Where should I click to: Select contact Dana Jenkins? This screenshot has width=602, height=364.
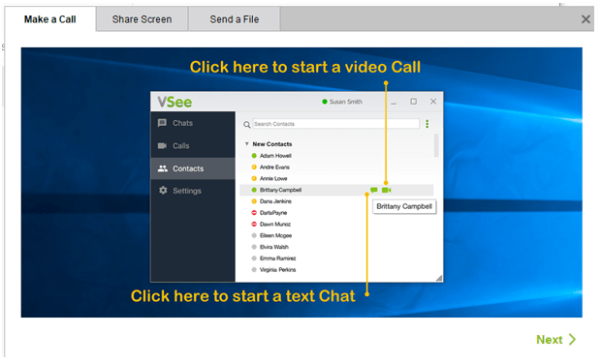coord(275,201)
